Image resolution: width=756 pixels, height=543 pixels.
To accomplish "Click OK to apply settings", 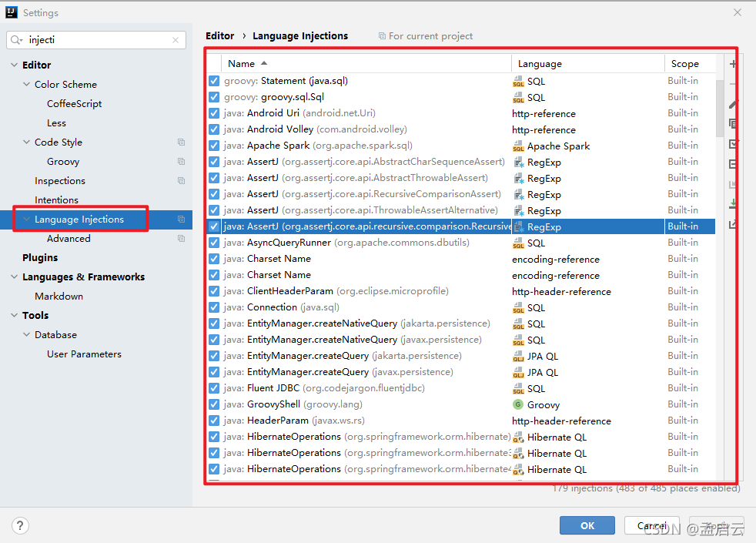I will [x=587, y=525].
